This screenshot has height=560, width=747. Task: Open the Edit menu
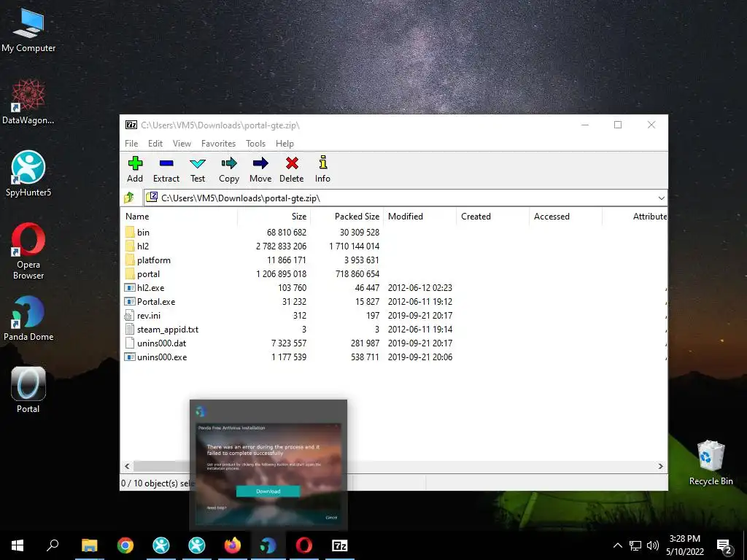pyautogui.click(x=155, y=144)
